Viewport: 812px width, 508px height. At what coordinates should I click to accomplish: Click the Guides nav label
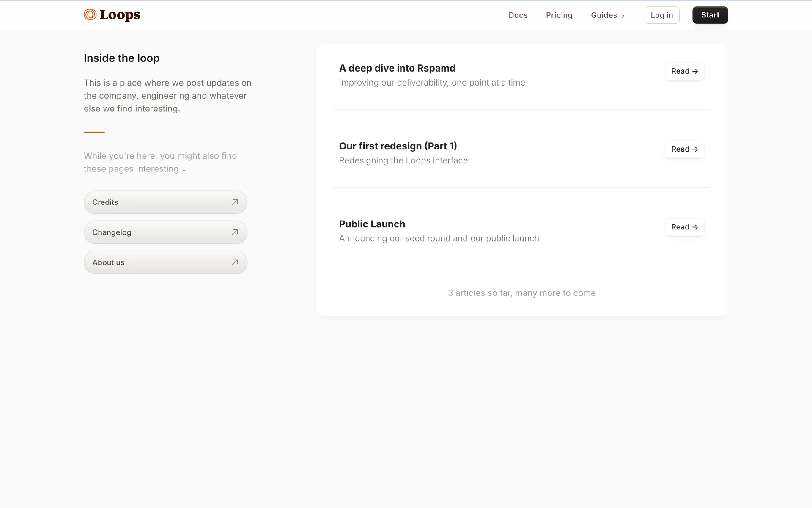pyautogui.click(x=604, y=15)
